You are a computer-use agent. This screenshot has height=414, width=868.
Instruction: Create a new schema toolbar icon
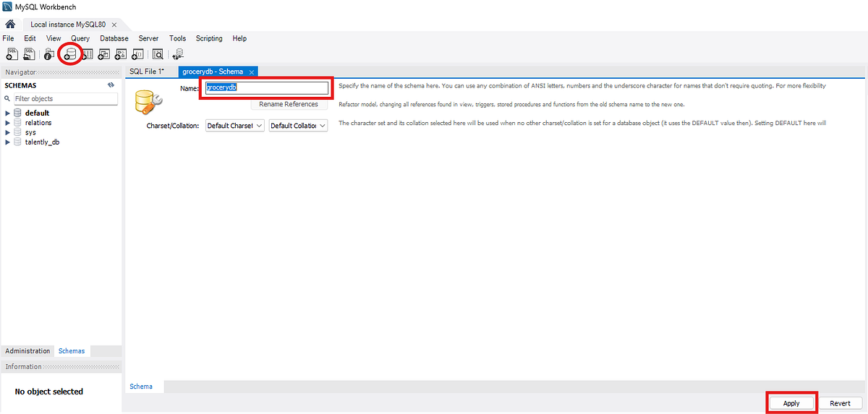pos(69,53)
